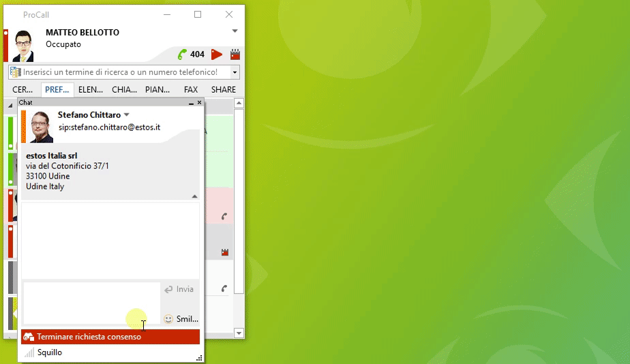The image size is (630, 364).
Task: Click the Squillo status entry
Action: (x=49, y=352)
